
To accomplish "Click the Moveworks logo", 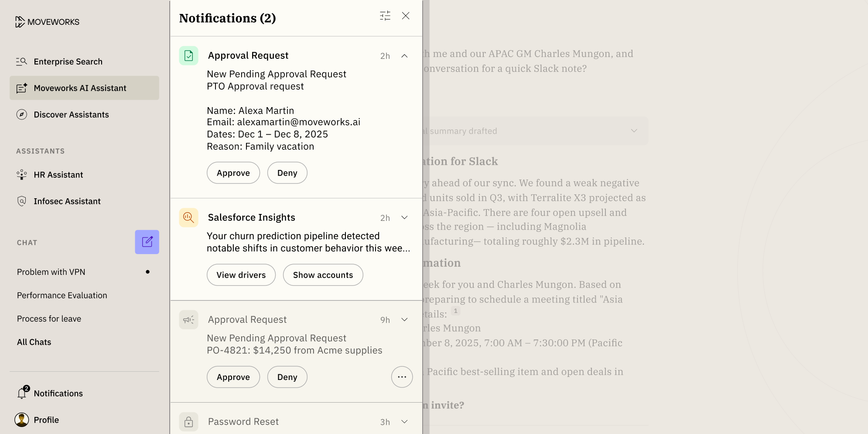I will coord(47,22).
